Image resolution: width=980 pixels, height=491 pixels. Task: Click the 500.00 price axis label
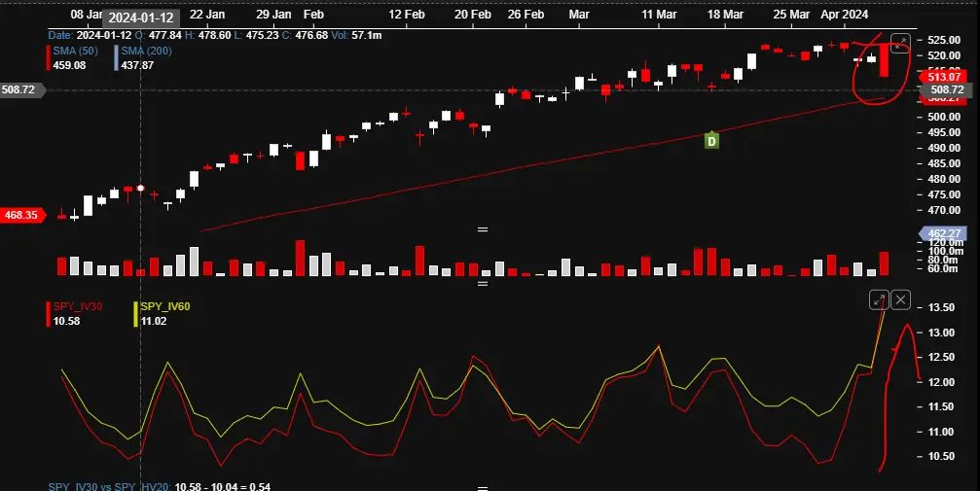pyautogui.click(x=944, y=117)
